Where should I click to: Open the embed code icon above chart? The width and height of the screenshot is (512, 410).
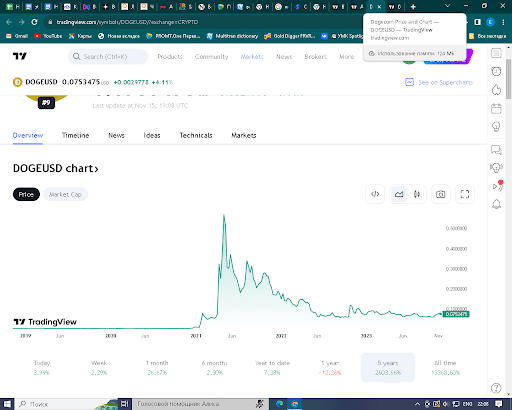[x=375, y=194]
